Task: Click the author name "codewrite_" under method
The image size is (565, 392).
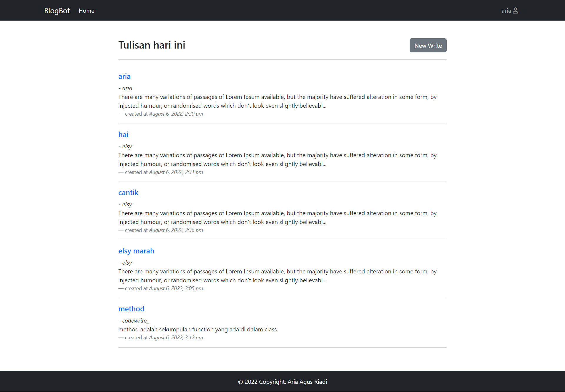Action: tap(135, 320)
